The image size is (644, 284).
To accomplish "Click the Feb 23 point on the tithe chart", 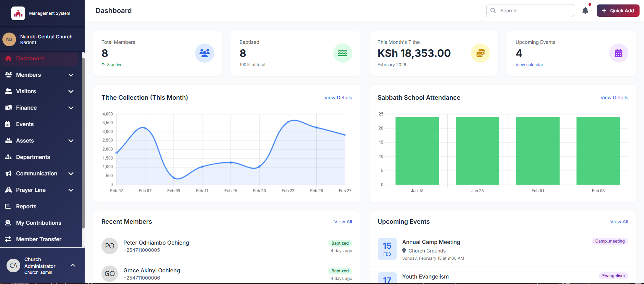I will 288,122.
